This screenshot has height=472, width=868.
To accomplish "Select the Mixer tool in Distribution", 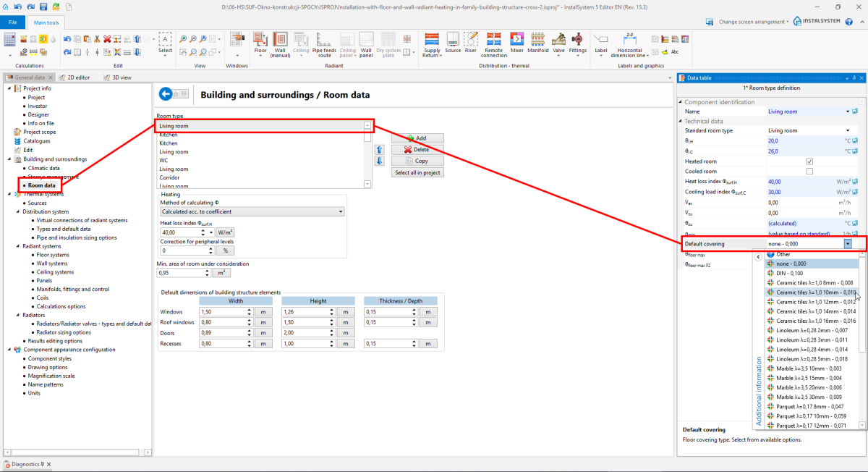I will 516,42.
